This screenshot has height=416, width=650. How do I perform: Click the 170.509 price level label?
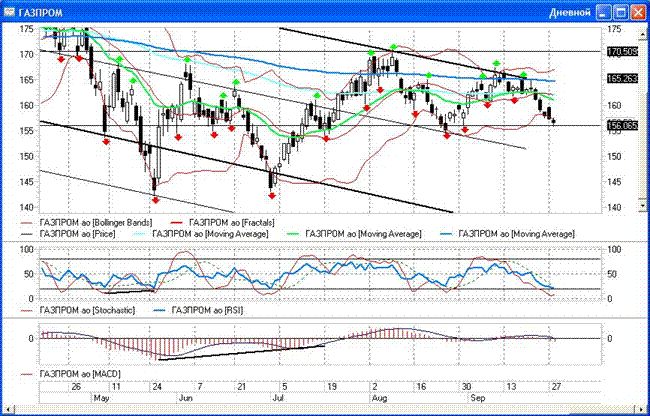[x=622, y=52]
